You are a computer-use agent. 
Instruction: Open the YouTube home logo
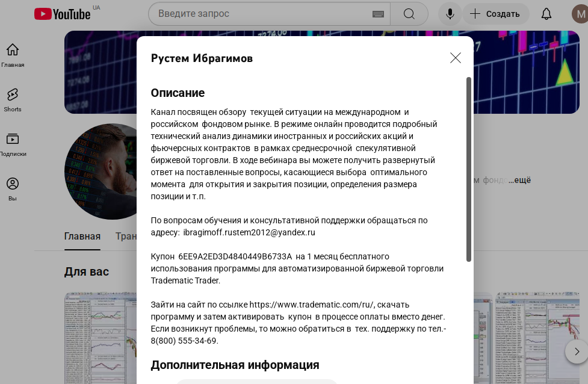pyautogui.click(x=62, y=14)
